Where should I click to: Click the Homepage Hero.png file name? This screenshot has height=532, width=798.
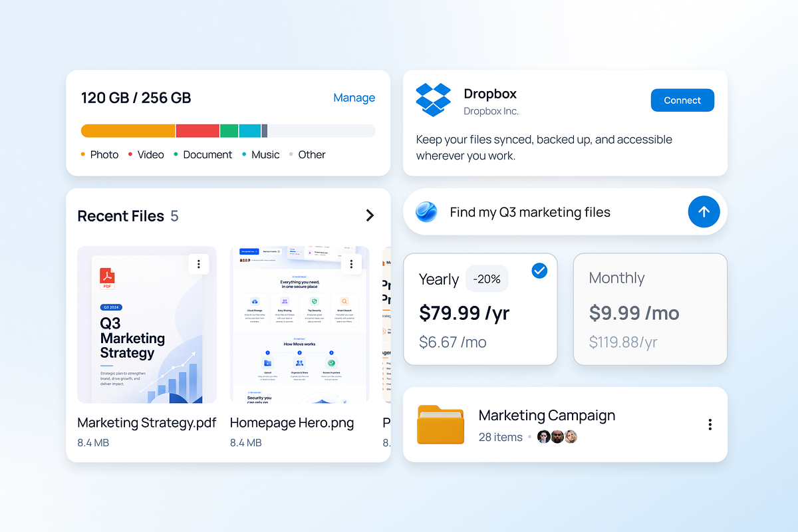click(x=292, y=423)
